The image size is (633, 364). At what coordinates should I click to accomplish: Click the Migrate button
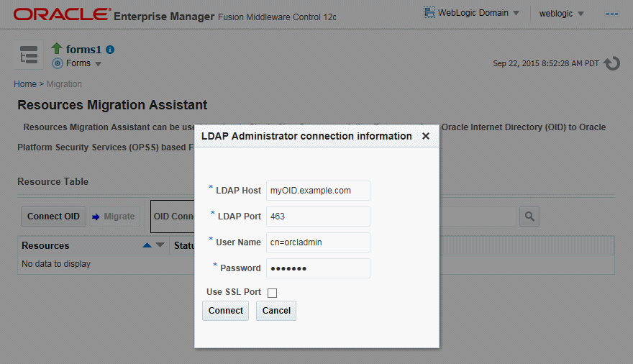tap(114, 217)
